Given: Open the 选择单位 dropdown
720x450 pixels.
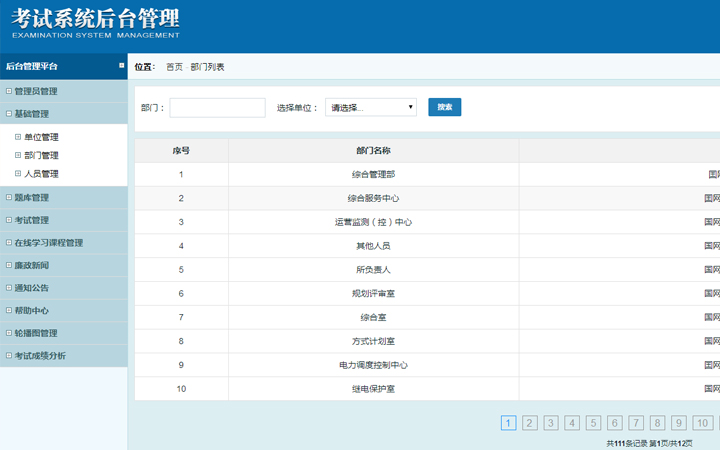Looking at the screenshot, I should (x=371, y=107).
